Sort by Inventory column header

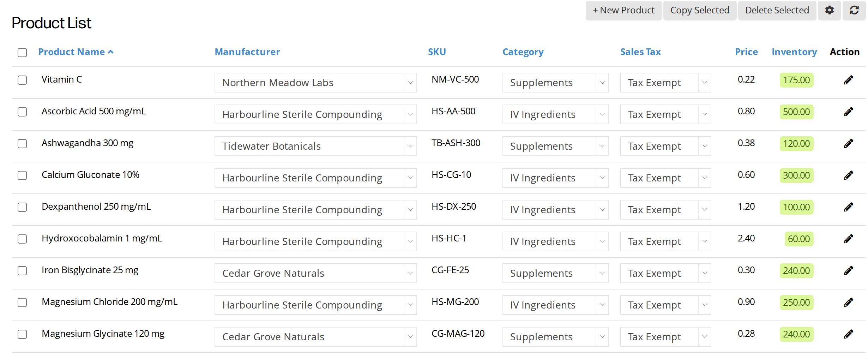click(794, 52)
